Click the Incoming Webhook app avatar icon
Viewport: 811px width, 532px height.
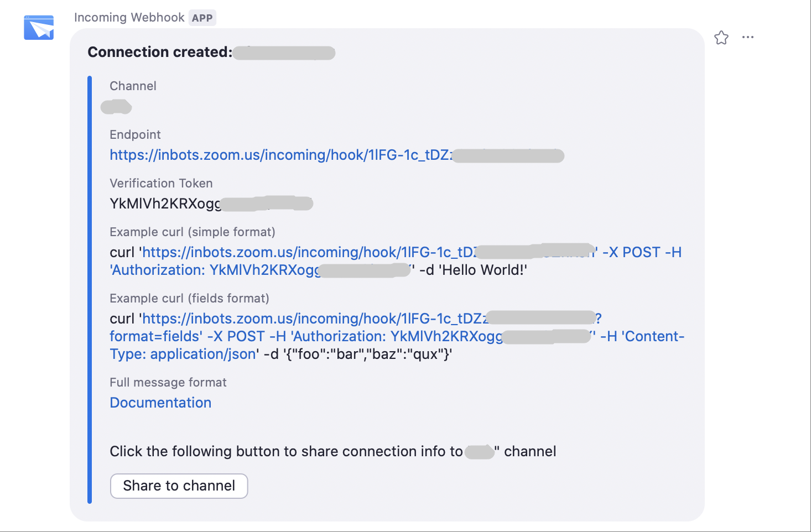point(39,28)
